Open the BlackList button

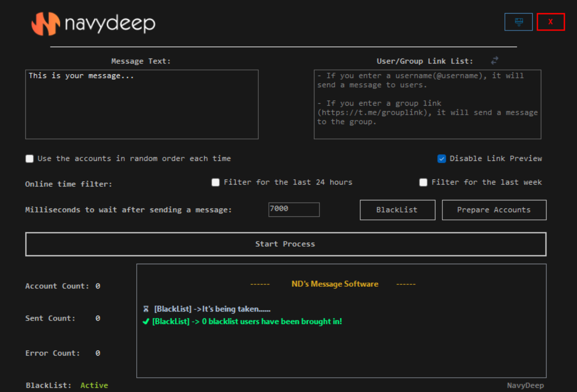(398, 210)
